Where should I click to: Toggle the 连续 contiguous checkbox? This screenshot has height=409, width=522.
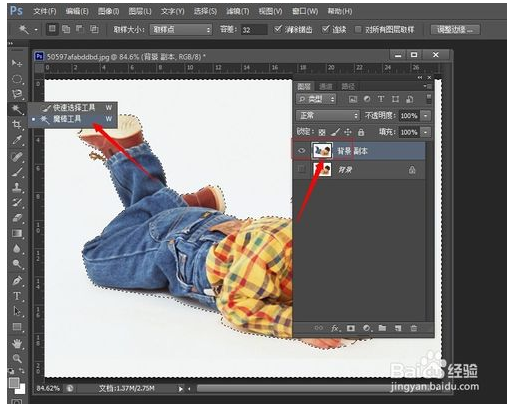pos(325,29)
